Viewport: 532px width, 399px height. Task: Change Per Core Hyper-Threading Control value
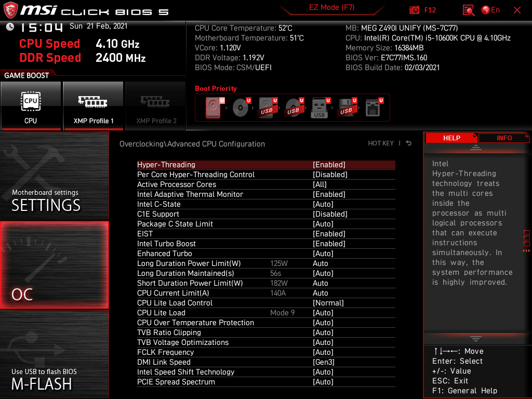pyautogui.click(x=266, y=175)
